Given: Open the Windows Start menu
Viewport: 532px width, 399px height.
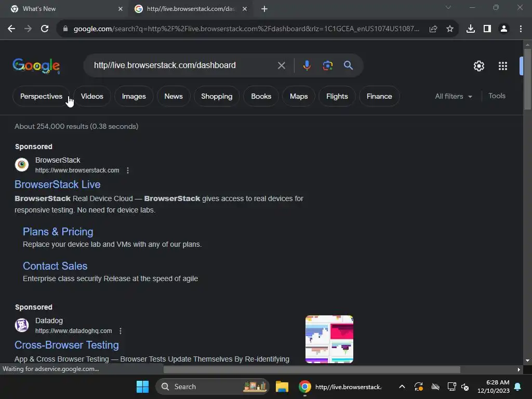Looking at the screenshot, I should coord(142,387).
